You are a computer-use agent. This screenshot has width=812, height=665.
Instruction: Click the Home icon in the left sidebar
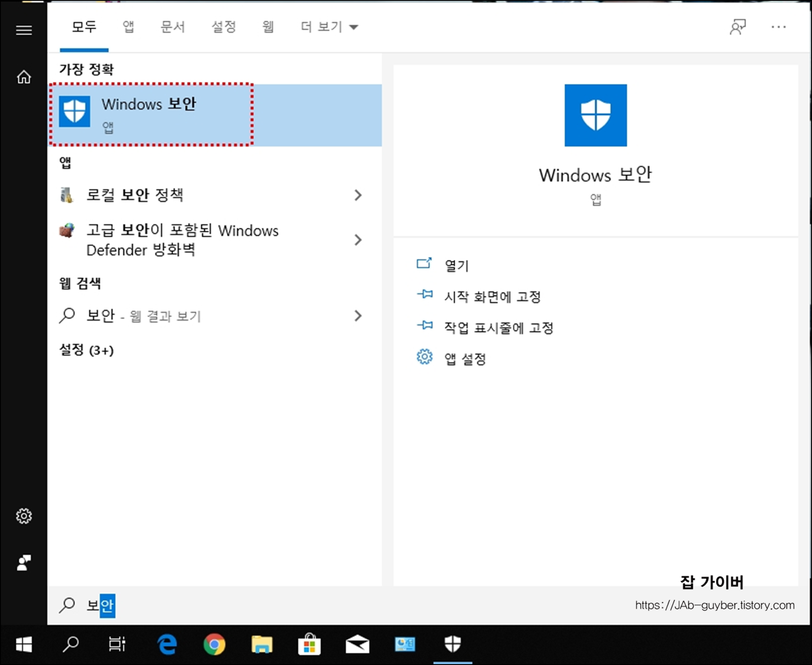click(23, 77)
